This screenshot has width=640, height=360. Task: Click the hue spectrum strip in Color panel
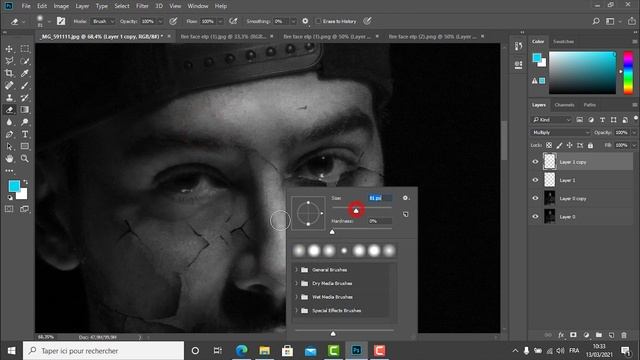pyautogui.click(x=628, y=73)
